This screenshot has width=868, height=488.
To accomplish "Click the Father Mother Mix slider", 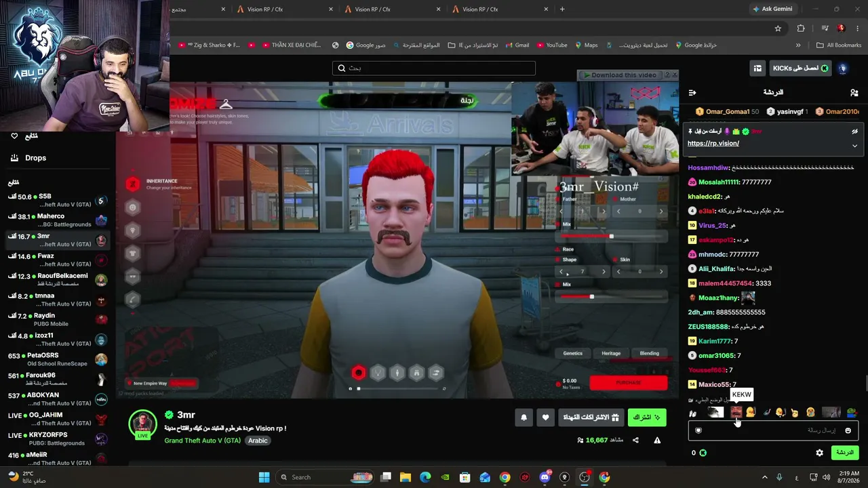I will (613, 237).
